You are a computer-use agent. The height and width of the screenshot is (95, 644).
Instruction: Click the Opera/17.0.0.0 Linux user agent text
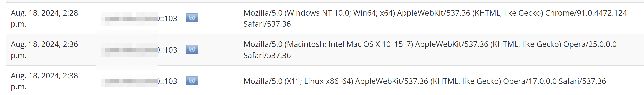click(425, 81)
